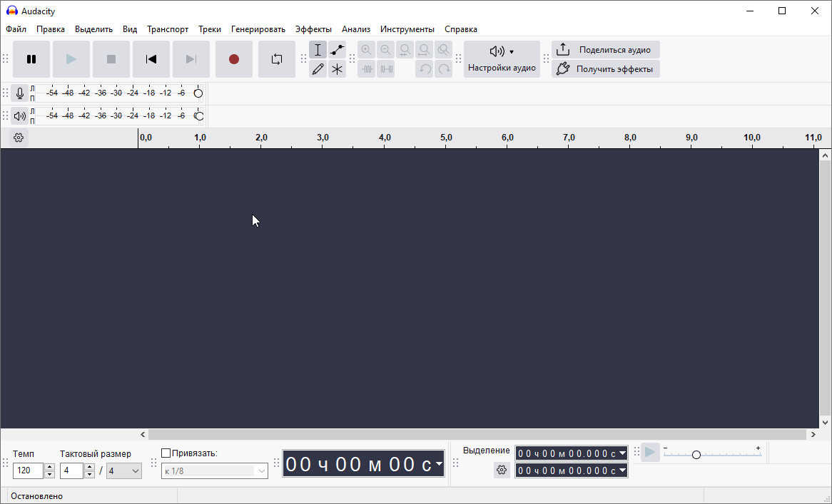Image resolution: width=832 pixels, height=504 pixels.
Task: Click the microphone record meter icon
Action: pos(20,93)
